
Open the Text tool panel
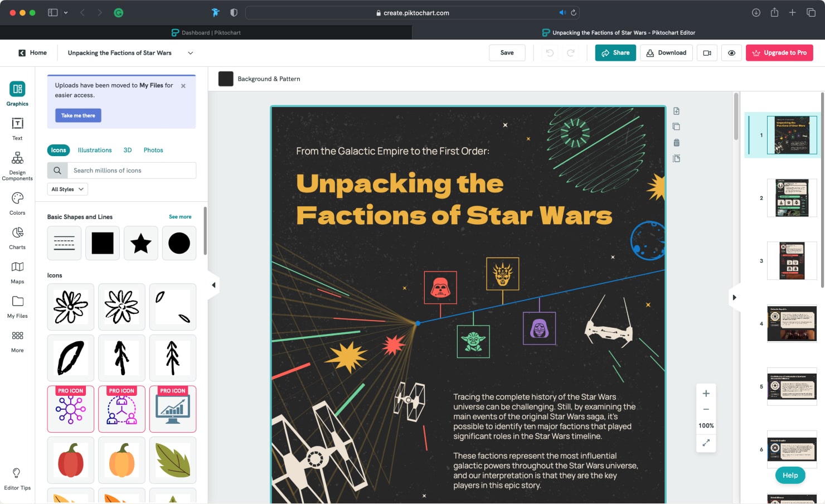17,129
